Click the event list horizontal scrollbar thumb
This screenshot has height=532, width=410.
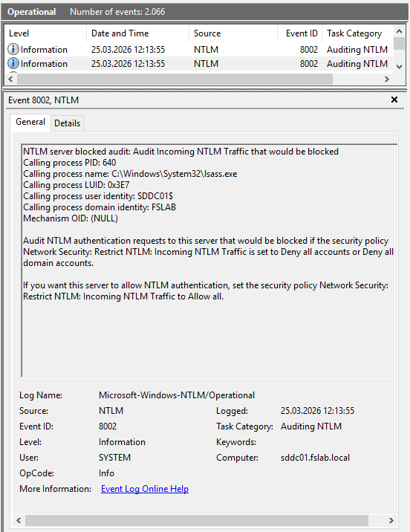click(x=175, y=79)
